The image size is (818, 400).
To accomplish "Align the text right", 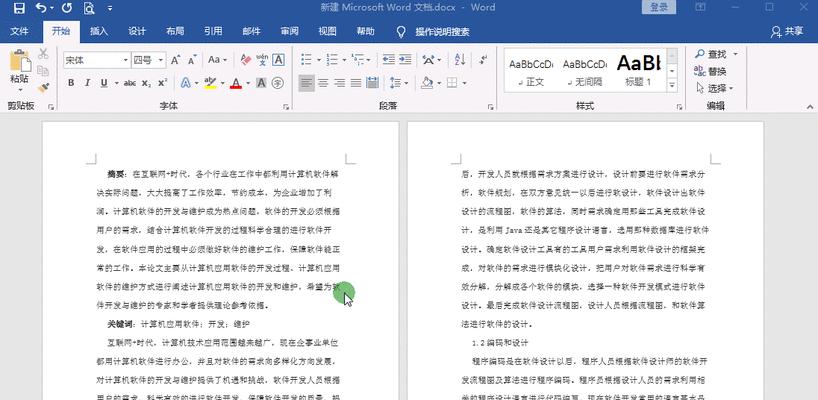I will coord(340,83).
